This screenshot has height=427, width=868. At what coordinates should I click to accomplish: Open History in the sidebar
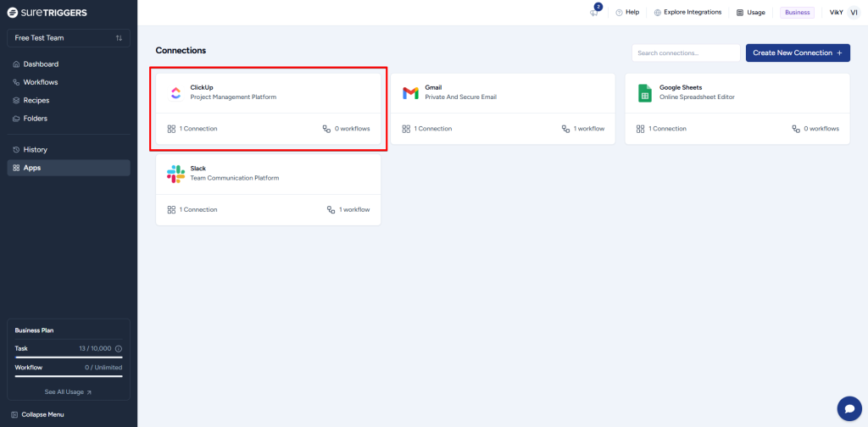click(x=35, y=150)
